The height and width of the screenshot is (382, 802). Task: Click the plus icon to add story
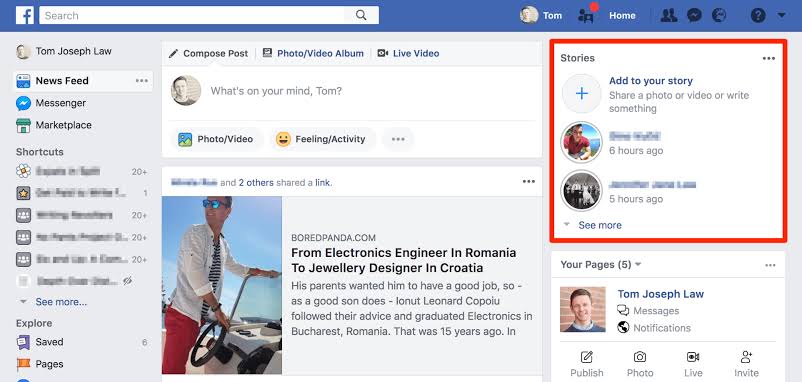582,94
